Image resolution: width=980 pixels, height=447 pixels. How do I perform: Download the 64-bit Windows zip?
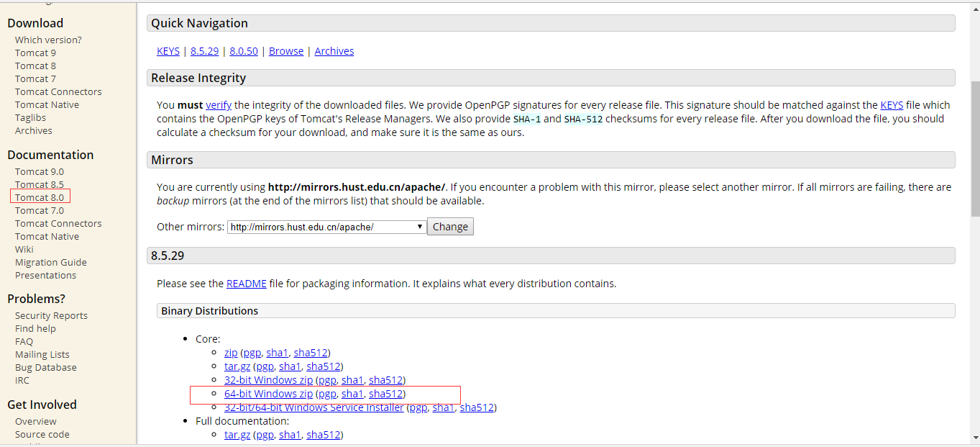(268, 394)
